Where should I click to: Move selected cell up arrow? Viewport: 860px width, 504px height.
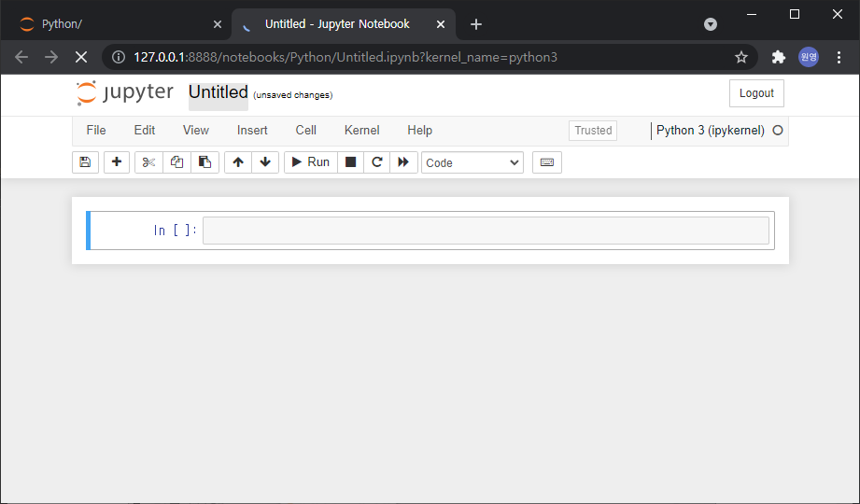coord(238,162)
